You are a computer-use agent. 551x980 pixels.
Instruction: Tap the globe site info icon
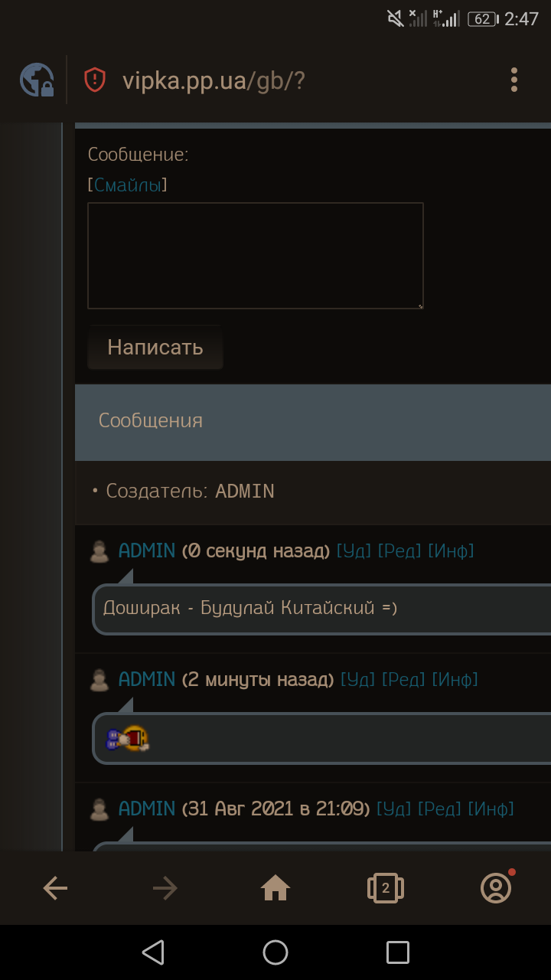37,80
